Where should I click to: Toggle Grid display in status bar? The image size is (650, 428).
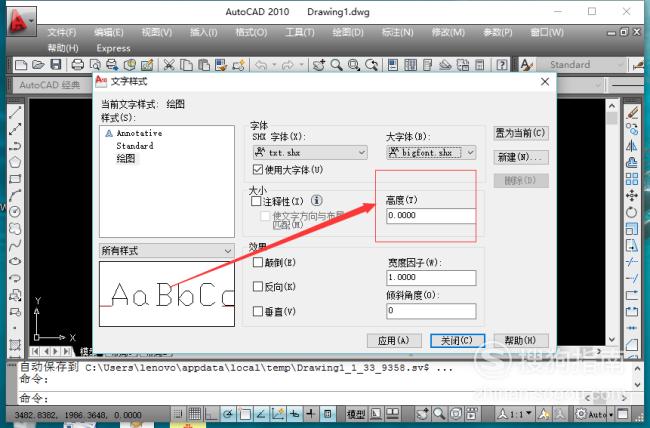[195, 413]
